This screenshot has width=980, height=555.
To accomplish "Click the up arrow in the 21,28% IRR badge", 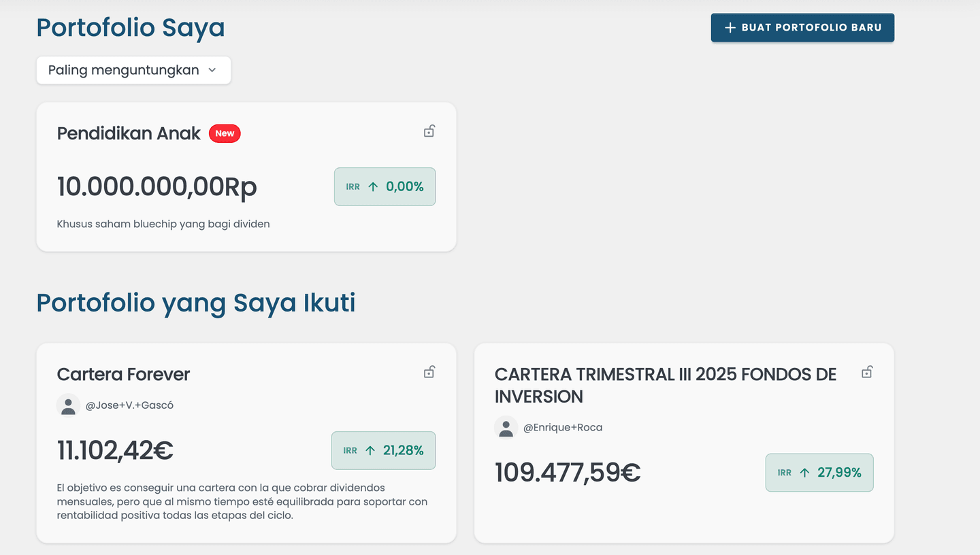I will pyautogui.click(x=370, y=450).
